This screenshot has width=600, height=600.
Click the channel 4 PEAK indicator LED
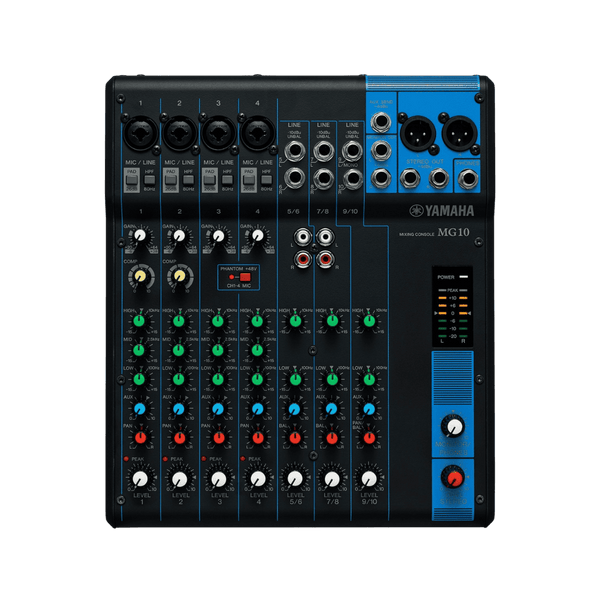(x=243, y=458)
